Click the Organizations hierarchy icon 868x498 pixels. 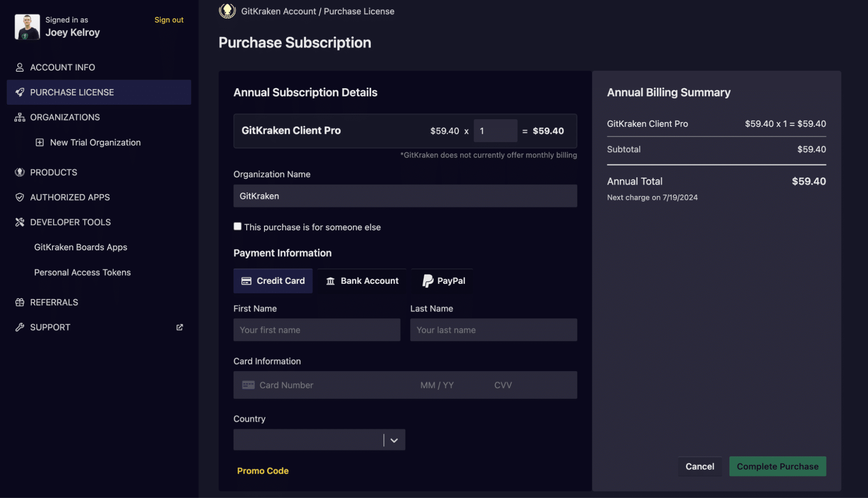pyautogui.click(x=20, y=117)
